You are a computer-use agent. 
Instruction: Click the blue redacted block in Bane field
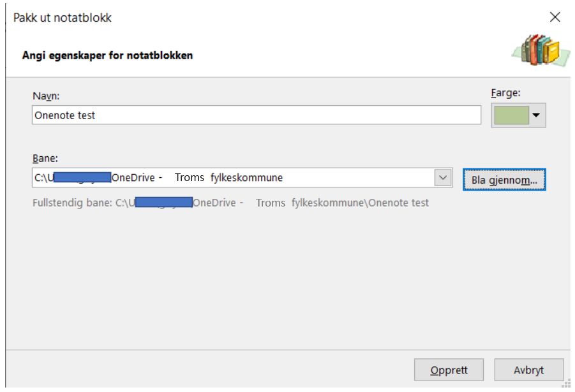click(82, 177)
